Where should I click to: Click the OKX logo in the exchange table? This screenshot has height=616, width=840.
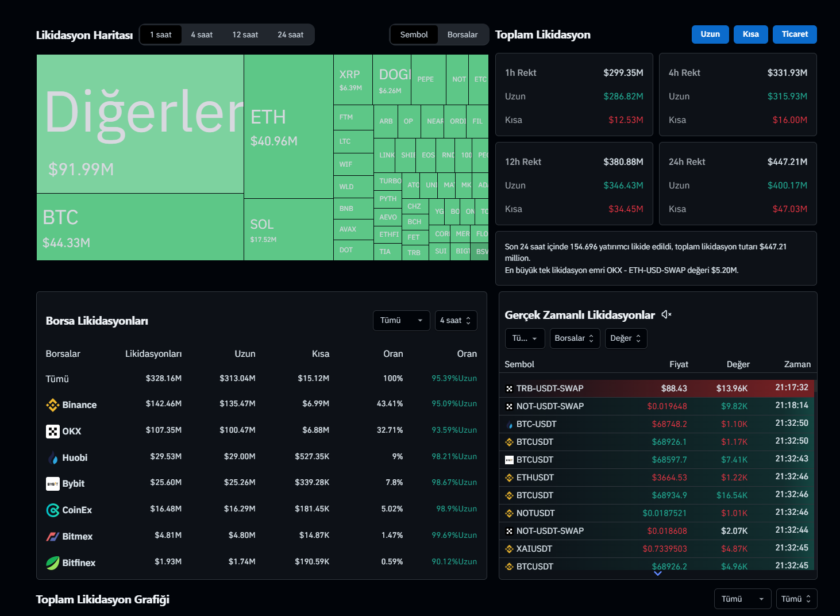[x=53, y=432]
